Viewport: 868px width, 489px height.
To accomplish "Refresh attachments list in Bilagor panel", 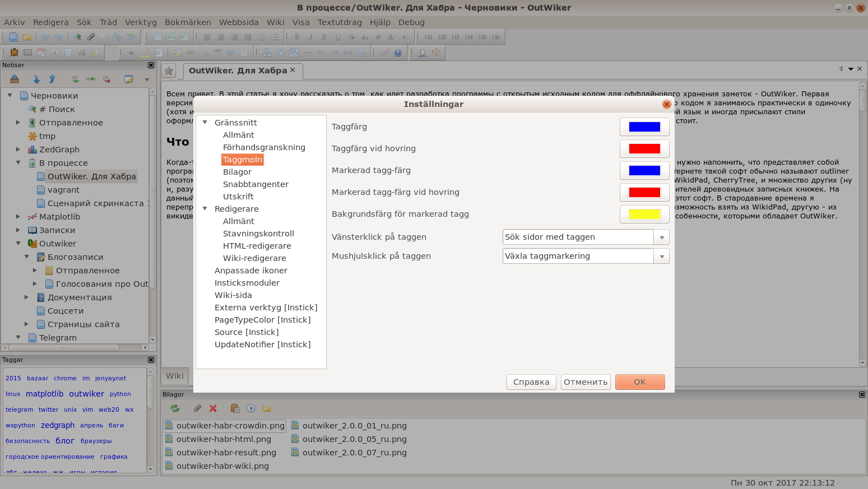I will [x=175, y=408].
